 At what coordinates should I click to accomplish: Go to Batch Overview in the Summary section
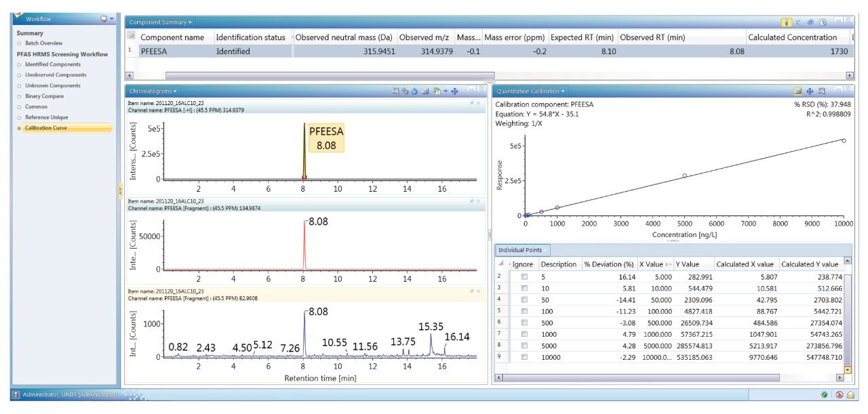43,43
